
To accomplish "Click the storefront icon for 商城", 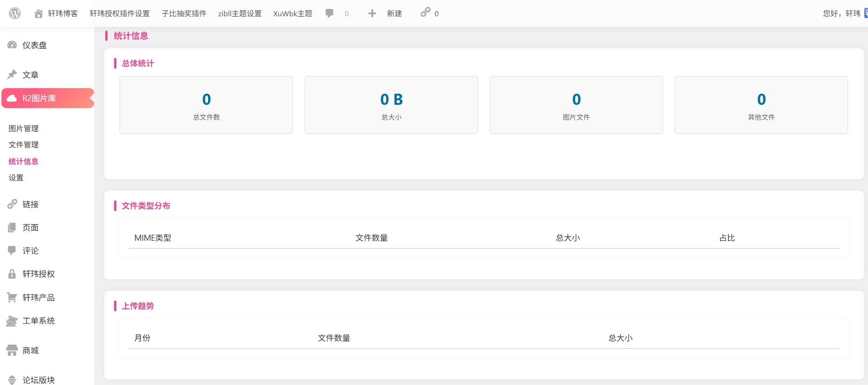I will (12, 351).
